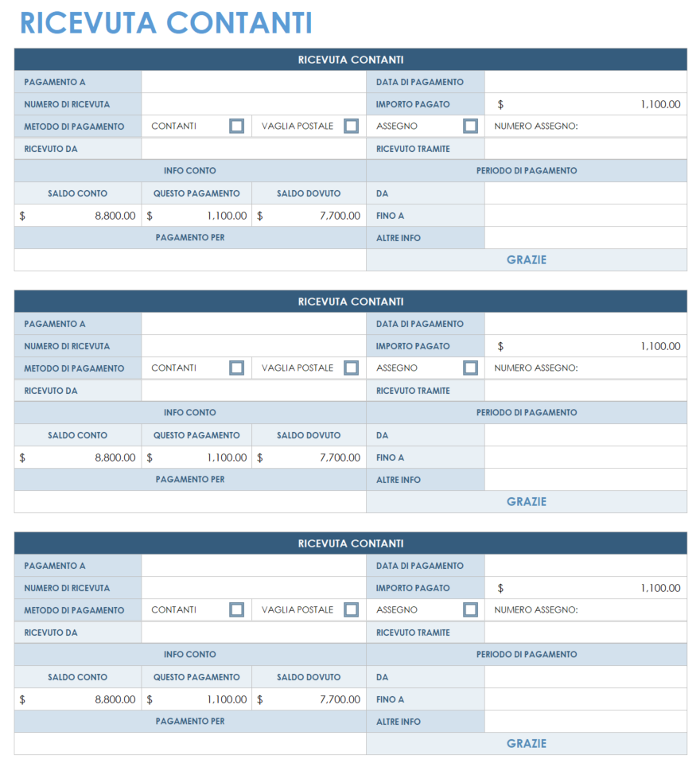Tick VAGLIA POSTALE checkbox in the top receipt

pyautogui.click(x=351, y=126)
